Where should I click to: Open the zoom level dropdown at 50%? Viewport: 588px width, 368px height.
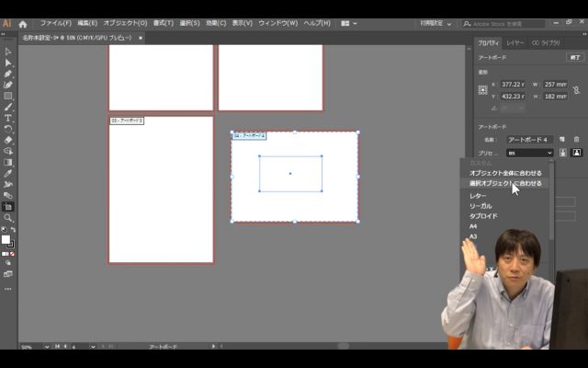click(x=47, y=347)
